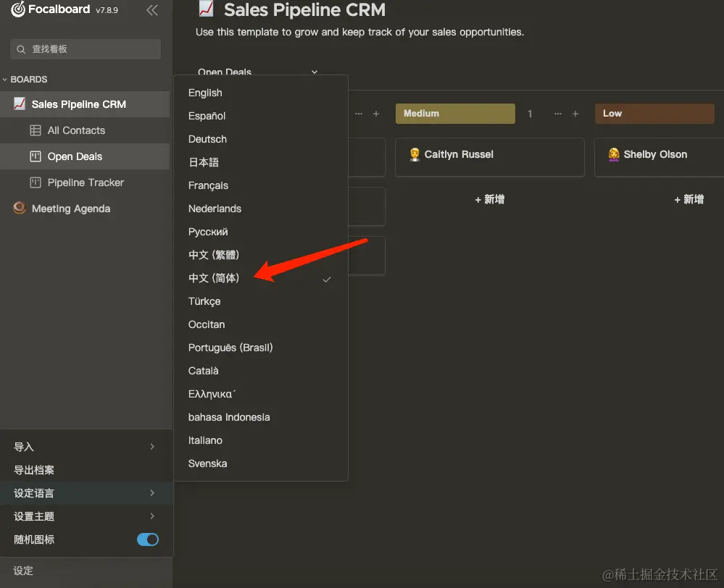
Task: Click the Focalboard logo icon
Action: pyautogui.click(x=18, y=9)
